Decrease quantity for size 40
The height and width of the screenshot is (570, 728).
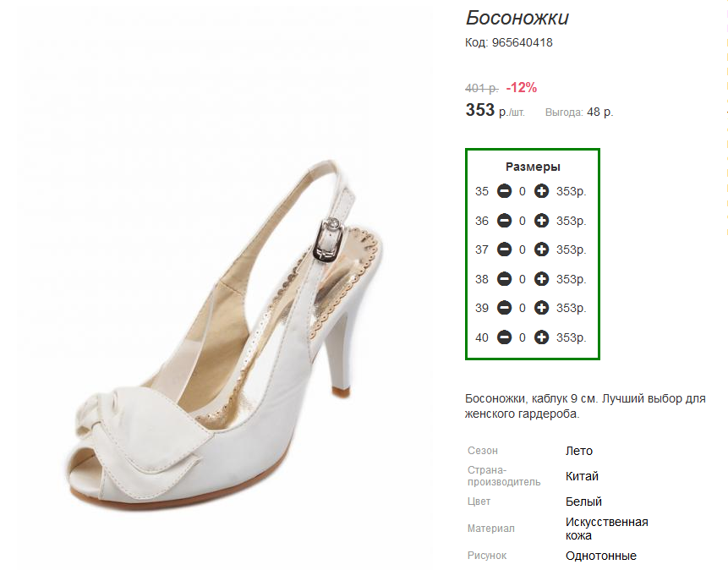[x=504, y=337]
